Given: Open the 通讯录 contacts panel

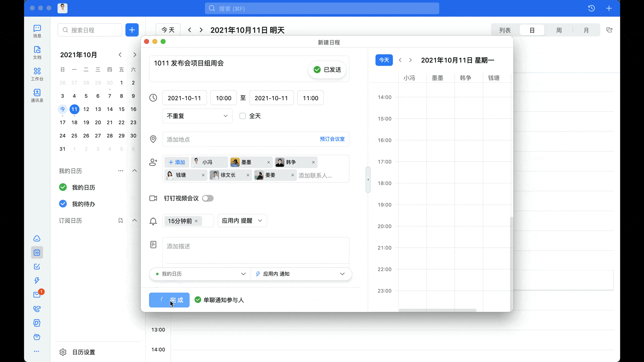Looking at the screenshot, I should pos(37,96).
